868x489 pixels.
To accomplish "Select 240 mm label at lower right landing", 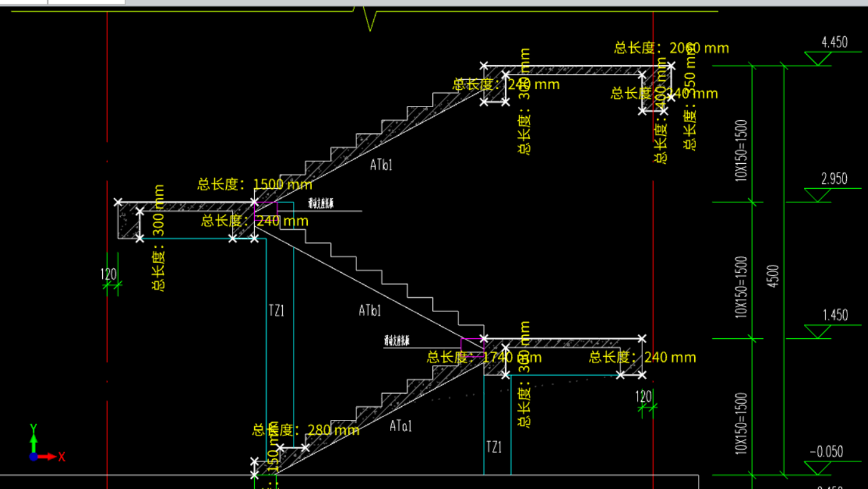I will point(642,358).
